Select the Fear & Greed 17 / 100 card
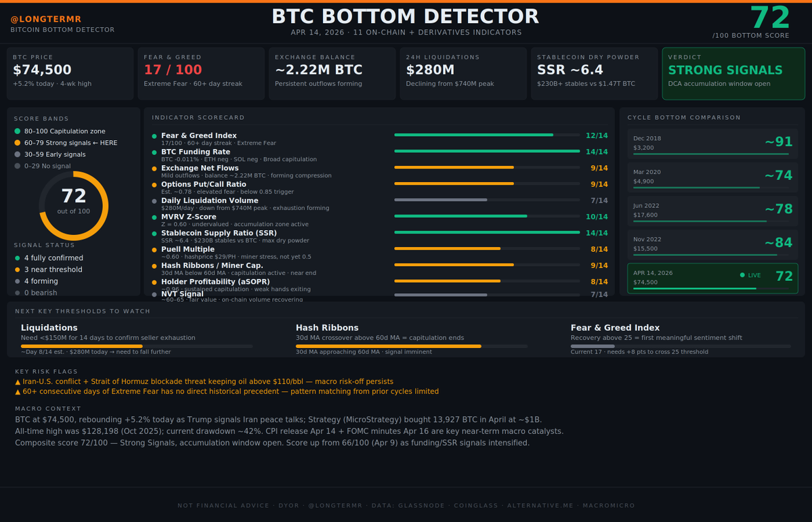This screenshot has width=812, height=522. click(x=201, y=74)
